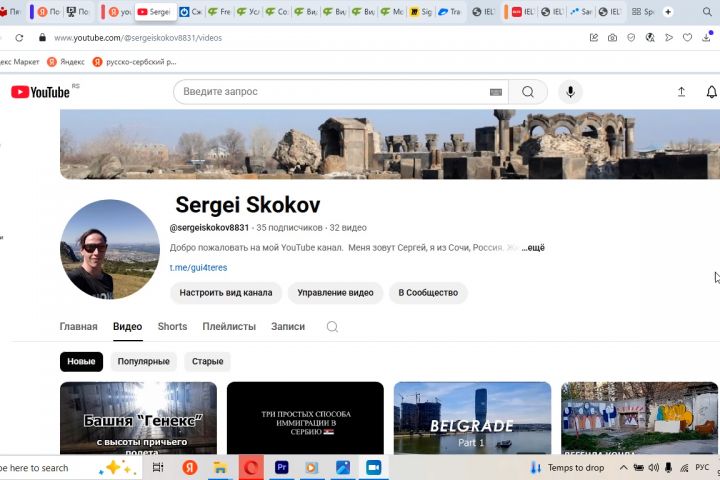Switch to the 'Sig' browser tab

coord(421,12)
